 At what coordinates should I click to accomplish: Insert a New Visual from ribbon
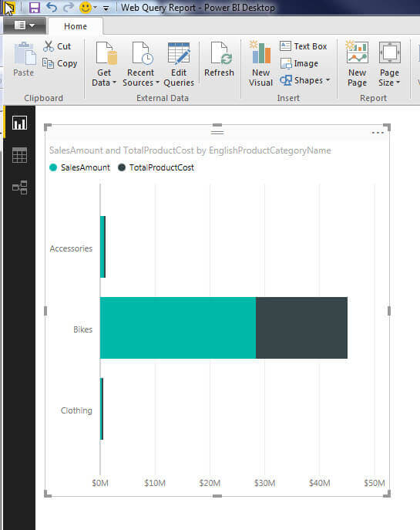pos(260,64)
